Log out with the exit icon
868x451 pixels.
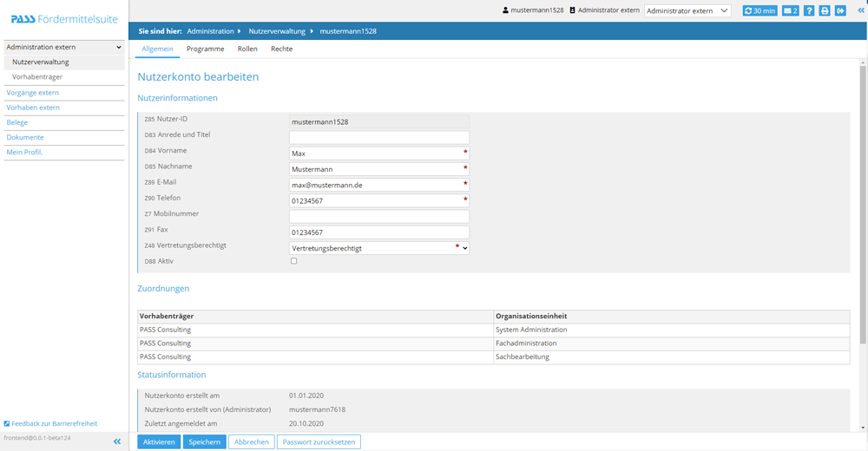pos(840,10)
